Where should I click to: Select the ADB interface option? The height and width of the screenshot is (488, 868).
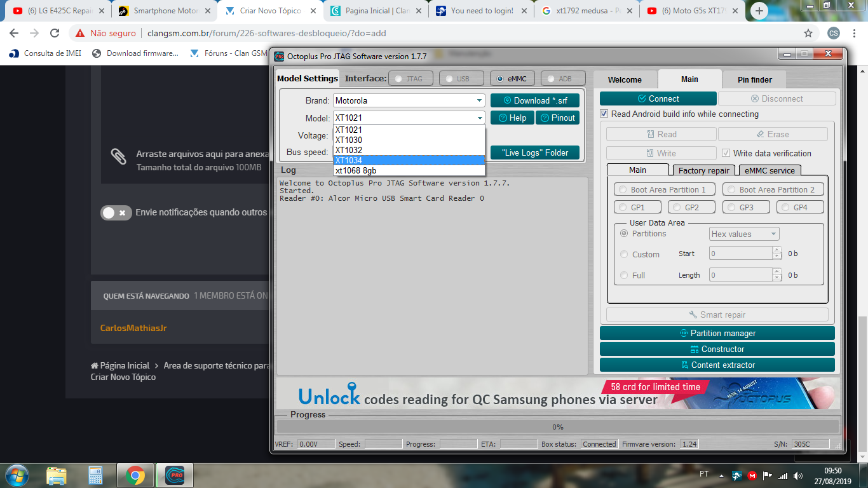pyautogui.click(x=563, y=79)
